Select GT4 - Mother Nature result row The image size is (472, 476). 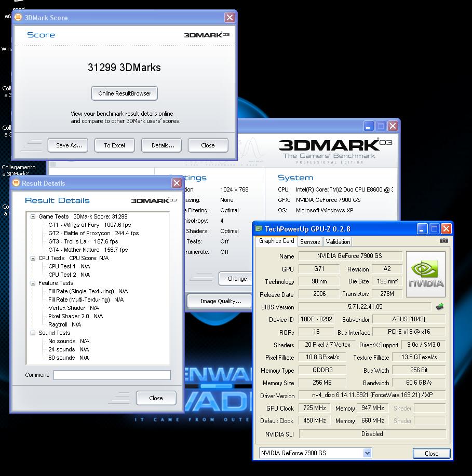tap(88, 250)
